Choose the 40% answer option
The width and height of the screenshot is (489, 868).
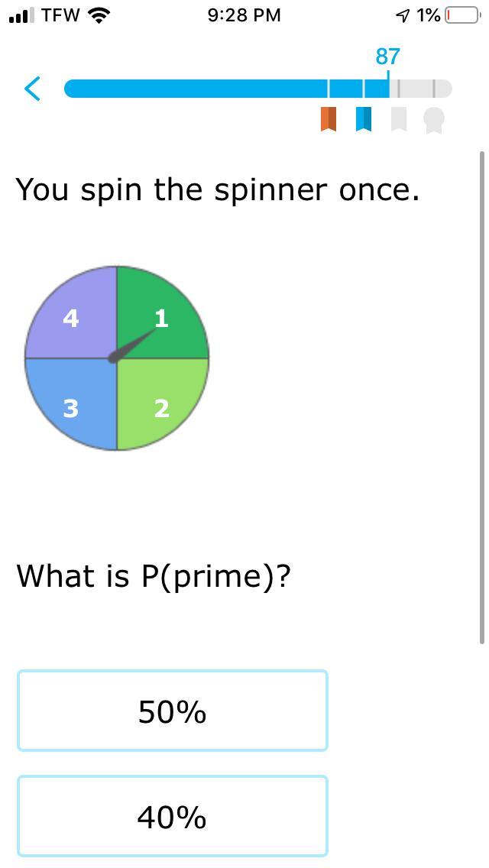click(173, 816)
